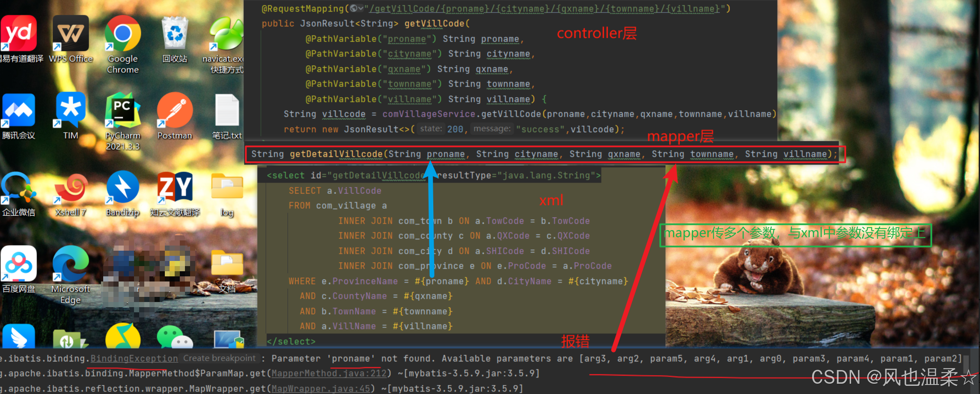Click the #{cityname} placeholder in the XML

[x=598, y=281]
